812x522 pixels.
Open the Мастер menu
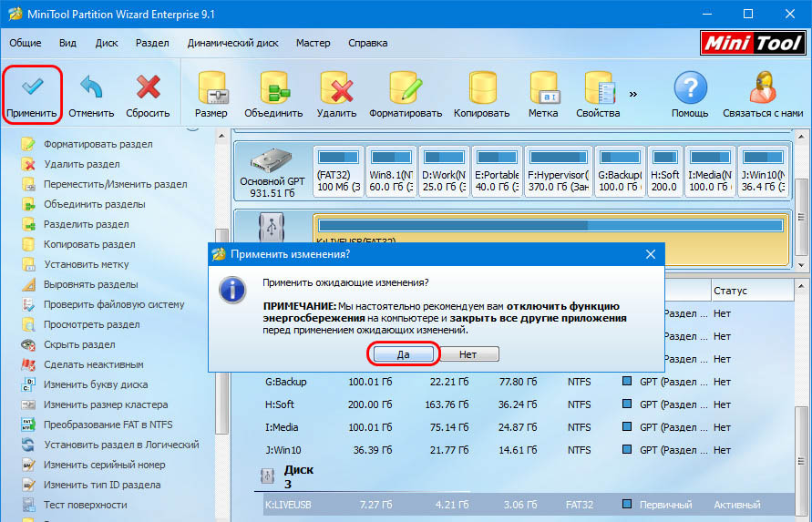point(313,43)
